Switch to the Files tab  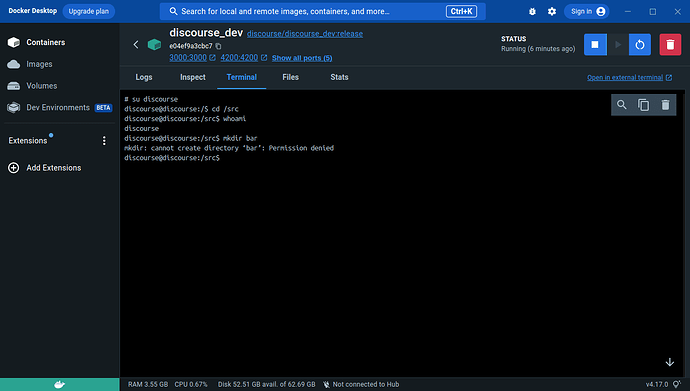[x=290, y=77]
